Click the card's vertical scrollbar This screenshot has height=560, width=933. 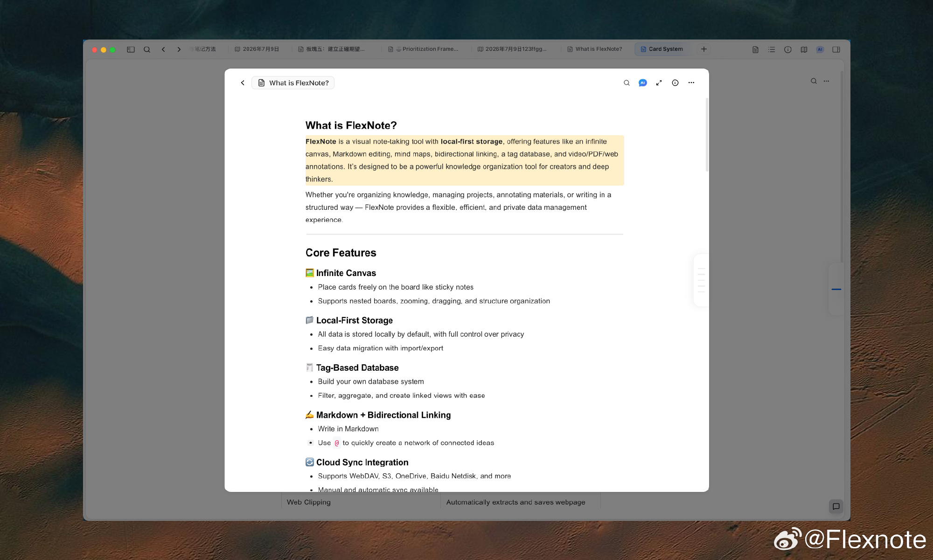click(x=707, y=135)
